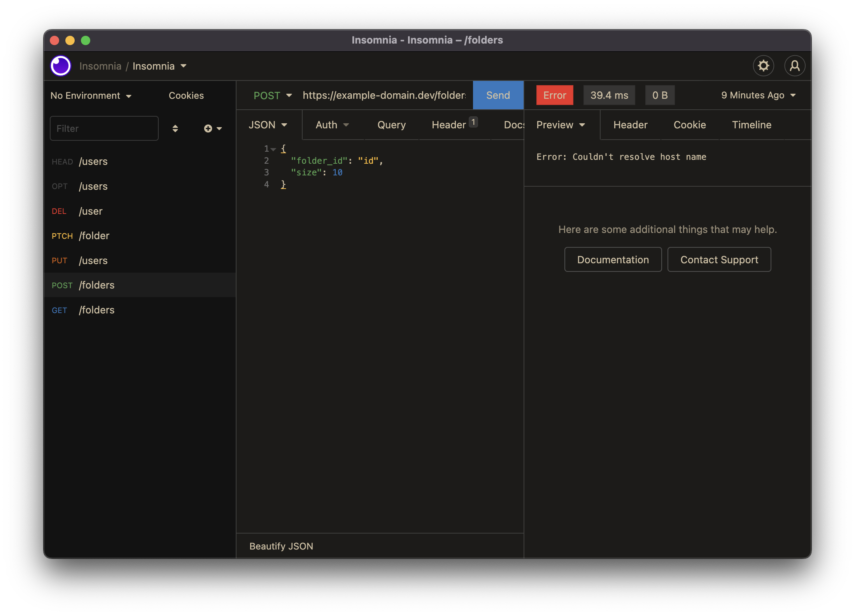Image resolution: width=855 pixels, height=616 pixels.
Task: Open the response Timeline tab
Action: pyautogui.click(x=751, y=125)
